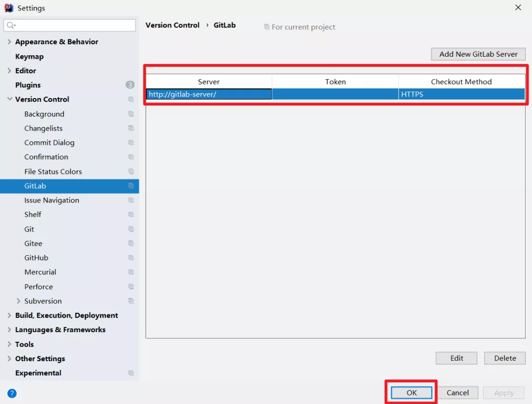Screen dimensions: 532x404
Task: Open Shelf settings
Action: click(33, 214)
